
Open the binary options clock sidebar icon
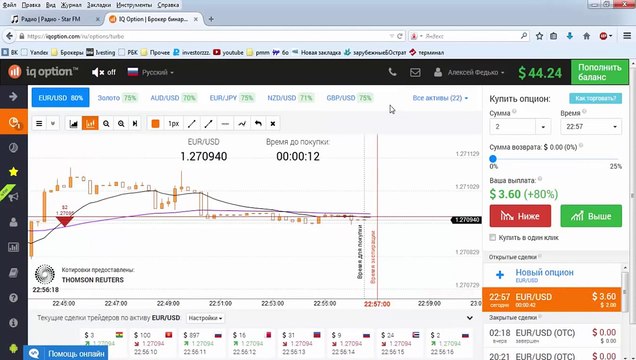point(13,147)
